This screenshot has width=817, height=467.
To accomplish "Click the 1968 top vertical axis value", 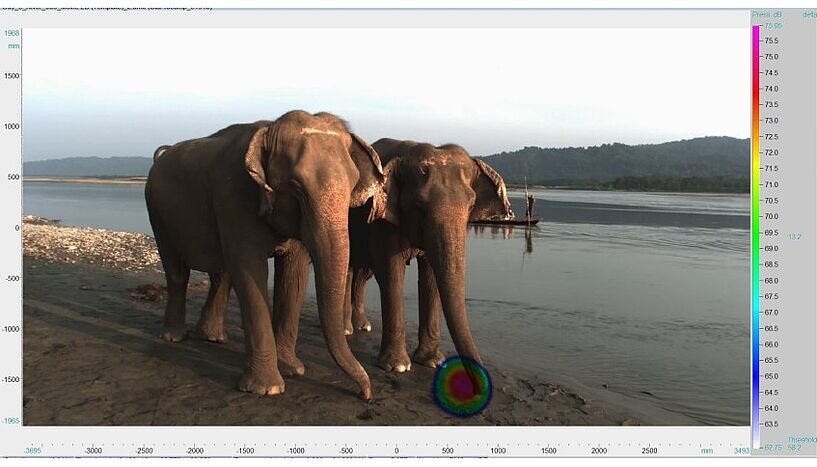I will click(12, 33).
